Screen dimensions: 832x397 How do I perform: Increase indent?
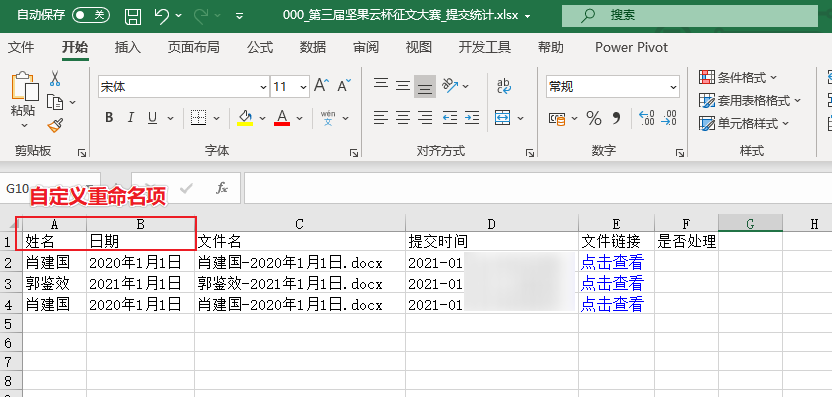[x=472, y=118]
